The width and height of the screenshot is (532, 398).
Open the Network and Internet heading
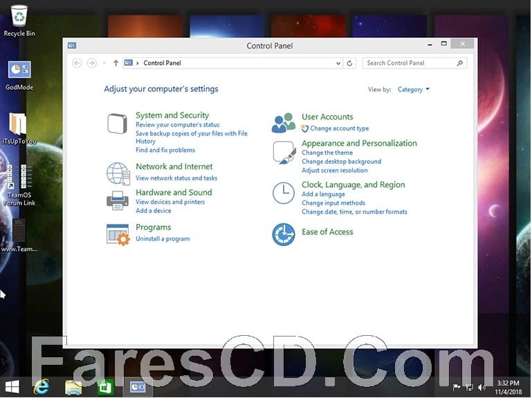174,167
